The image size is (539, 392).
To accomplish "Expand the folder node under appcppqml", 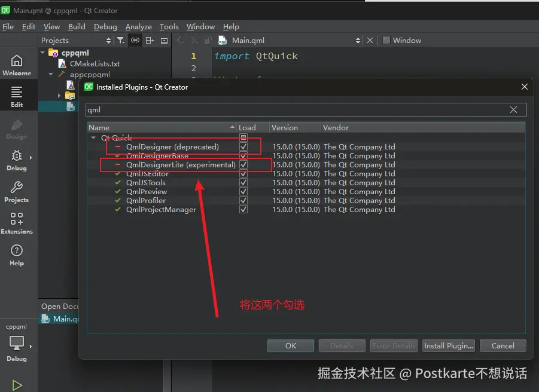I will [x=59, y=96].
